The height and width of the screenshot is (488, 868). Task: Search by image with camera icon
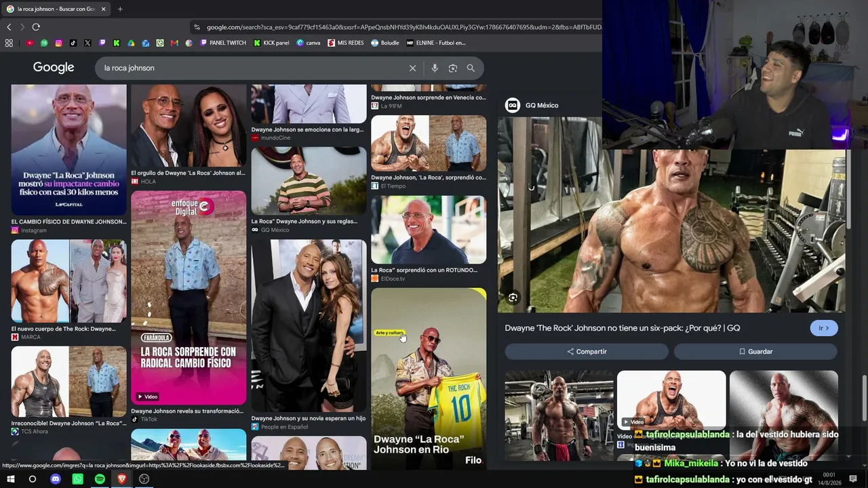(x=453, y=68)
